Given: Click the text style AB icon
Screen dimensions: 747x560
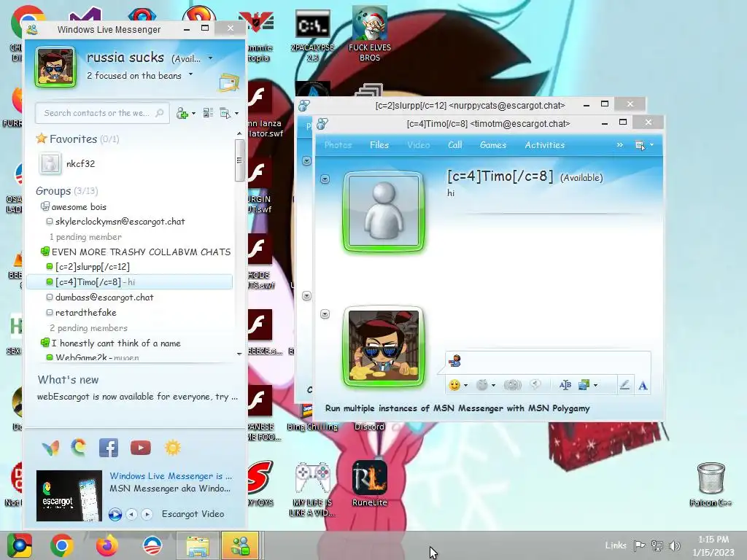Looking at the screenshot, I should 565,385.
